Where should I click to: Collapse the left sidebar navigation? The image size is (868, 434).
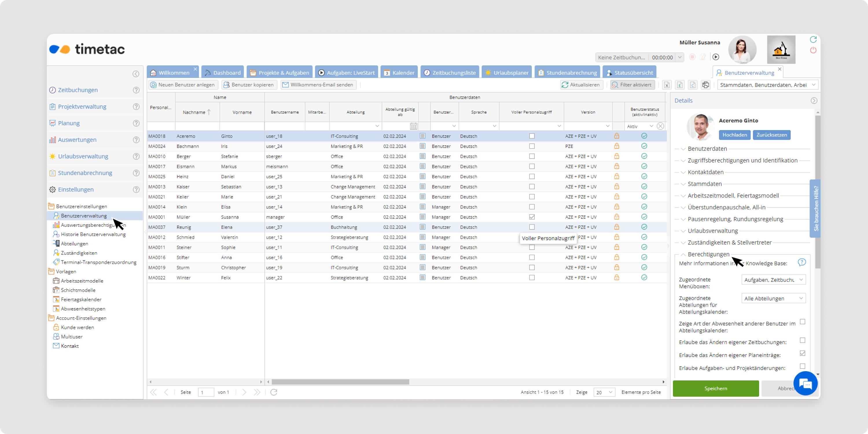(x=136, y=74)
